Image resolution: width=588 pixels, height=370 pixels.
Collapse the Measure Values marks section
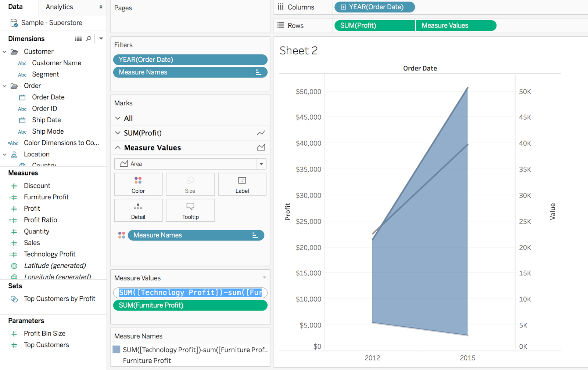[118, 148]
